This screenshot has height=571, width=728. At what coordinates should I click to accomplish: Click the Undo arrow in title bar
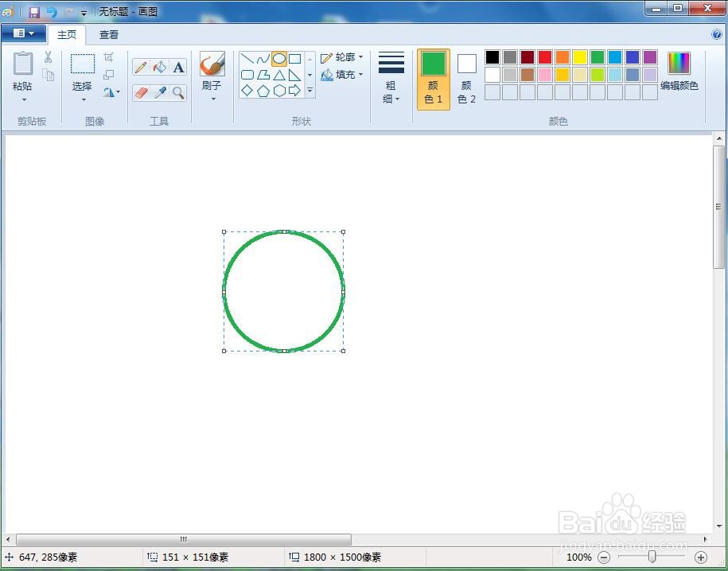pos(52,12)
